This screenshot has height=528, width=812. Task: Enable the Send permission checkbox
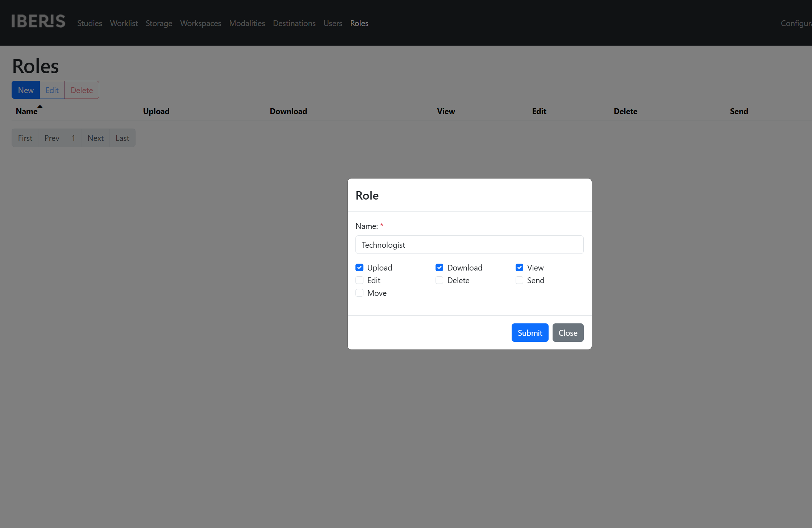(x=520, y=280)
